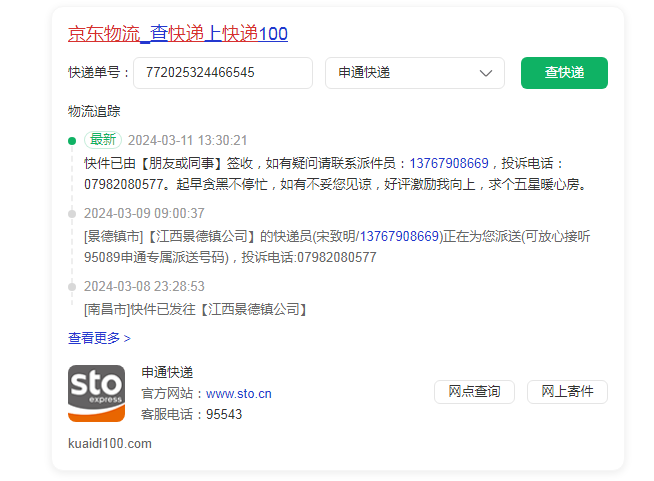654x481 pixels.
Task: Click the 最新 status badge
Action: (103, 140)
